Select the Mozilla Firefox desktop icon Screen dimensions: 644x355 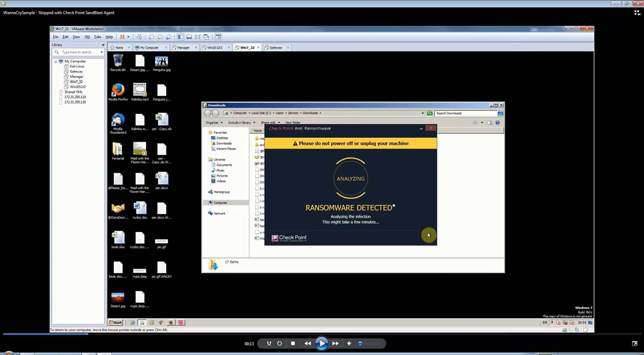(118, 92)
